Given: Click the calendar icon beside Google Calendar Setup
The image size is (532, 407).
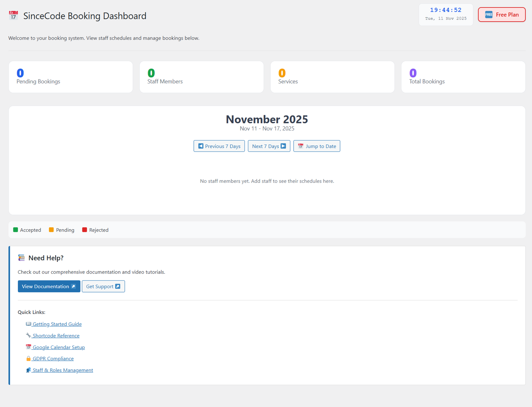Looking at the screenshot, I should tap(29, 347).
